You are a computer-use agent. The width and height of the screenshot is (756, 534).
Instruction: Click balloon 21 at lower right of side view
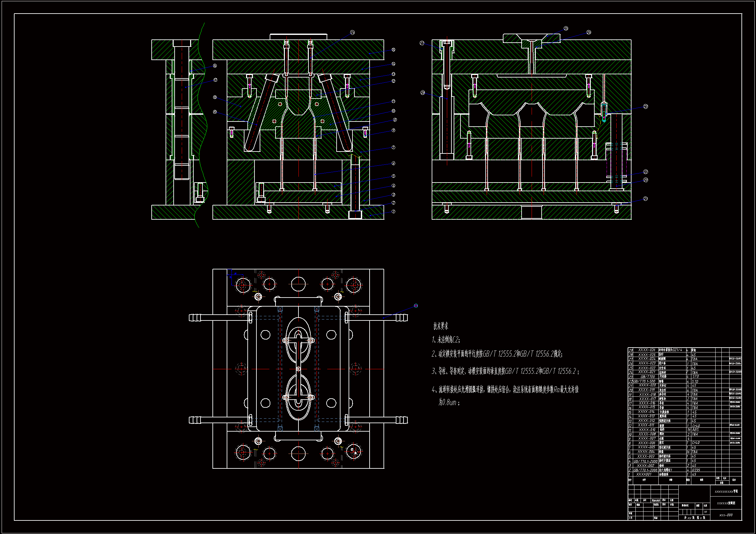[645, 199]
